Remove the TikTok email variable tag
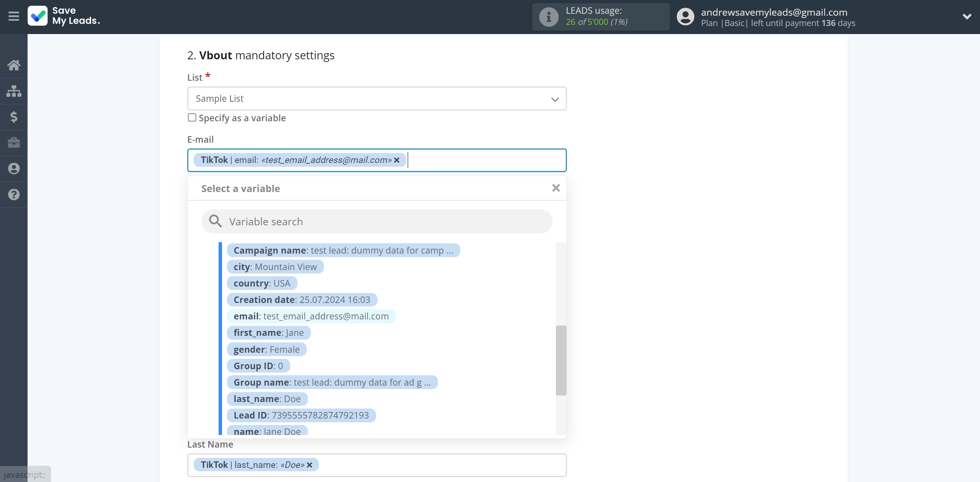The width and height of the screenshot is (980, 482). (397, 160)
